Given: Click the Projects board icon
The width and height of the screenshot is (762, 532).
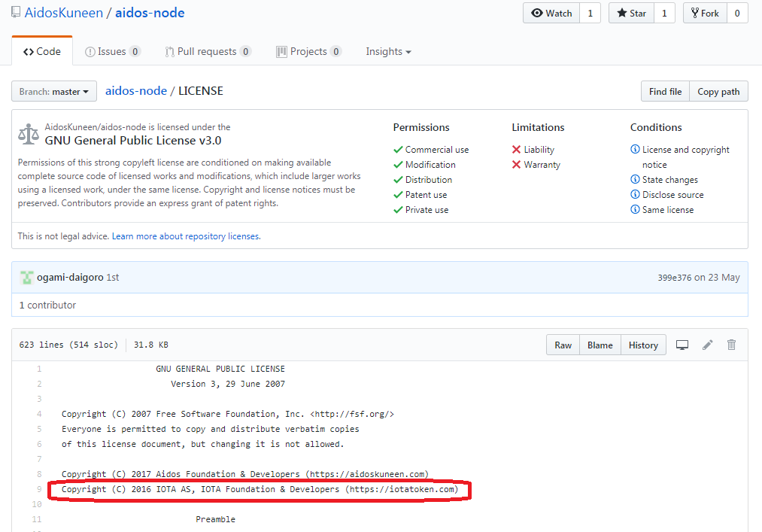Looking at the screenshot, I should pos(281,52).
